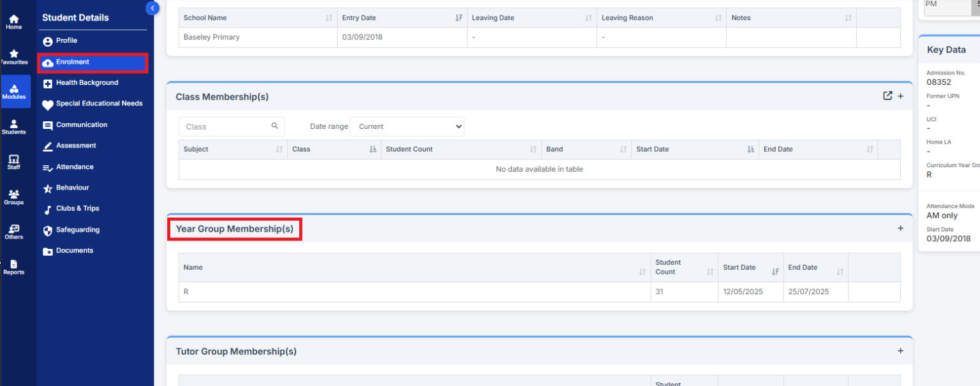Add a new Tutor Group Membership

tap(900, 351)
